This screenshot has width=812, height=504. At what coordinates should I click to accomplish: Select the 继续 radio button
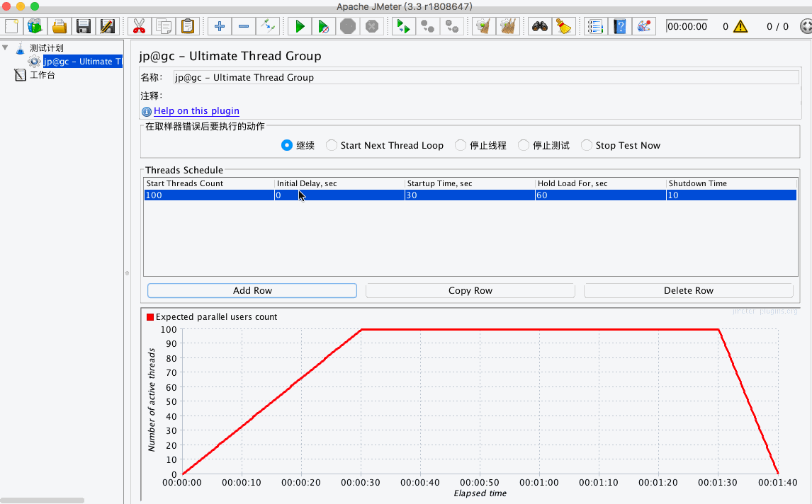point(287,144)
